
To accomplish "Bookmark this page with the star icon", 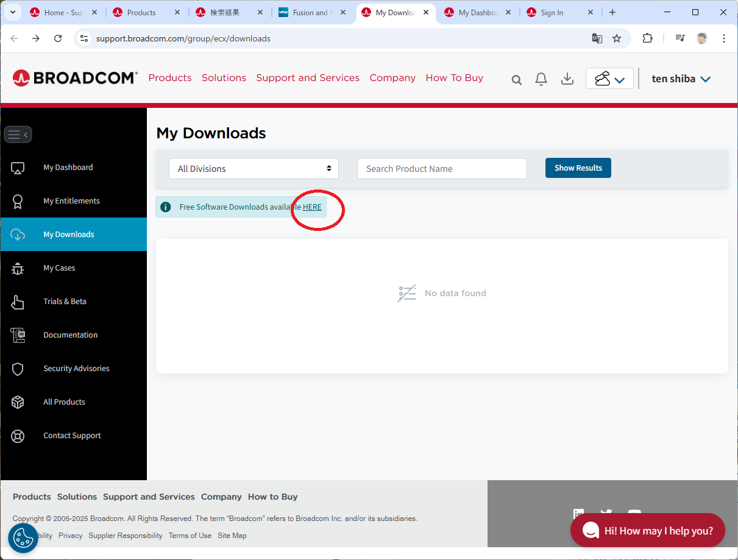I will coord(617,38).
